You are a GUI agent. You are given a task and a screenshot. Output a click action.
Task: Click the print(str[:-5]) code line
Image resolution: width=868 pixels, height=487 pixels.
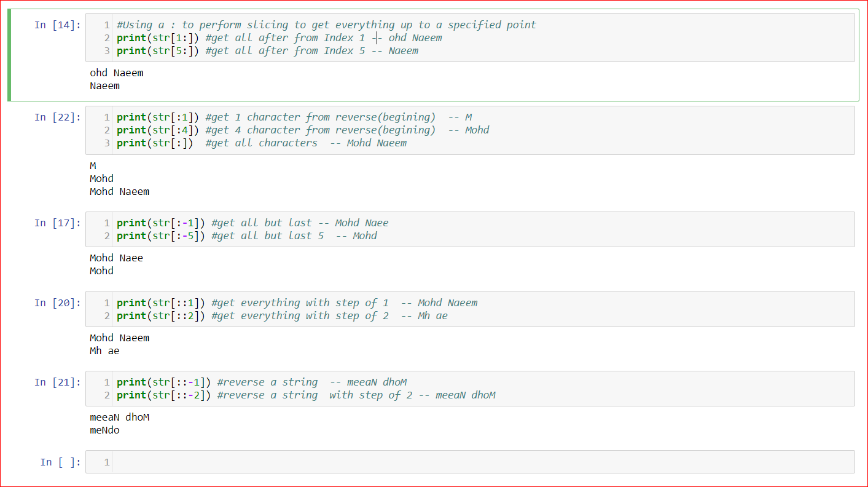pos(247,236)
